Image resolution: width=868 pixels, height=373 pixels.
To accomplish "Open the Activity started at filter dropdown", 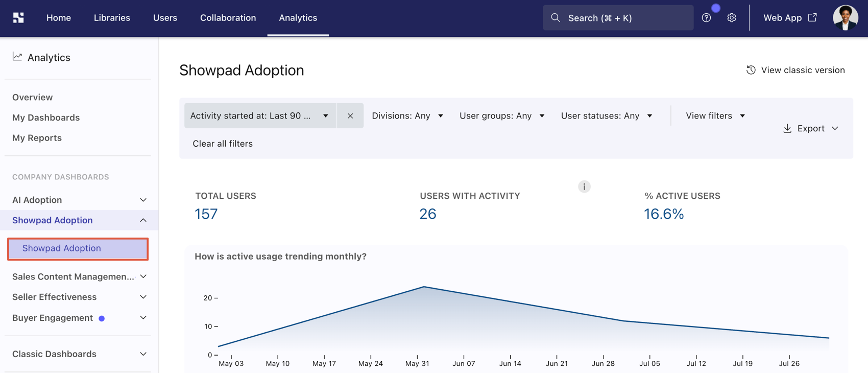I will coord(260,115).
